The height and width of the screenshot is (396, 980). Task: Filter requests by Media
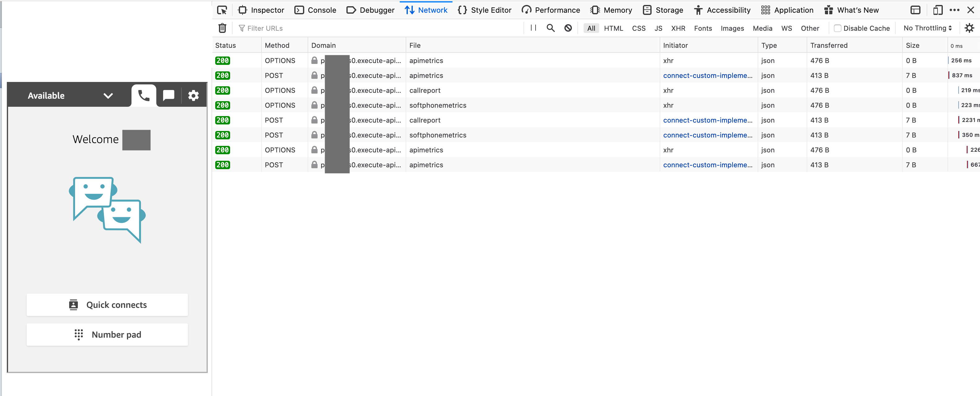(x=762, y=28)
